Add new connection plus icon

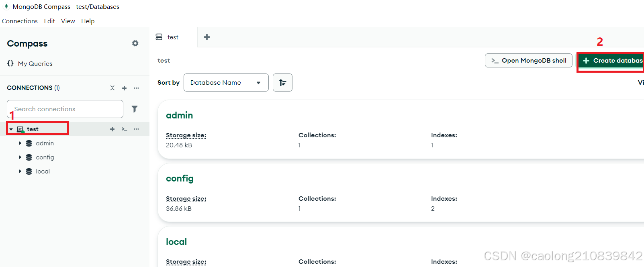pyautogui.click(x=125, y=88)
